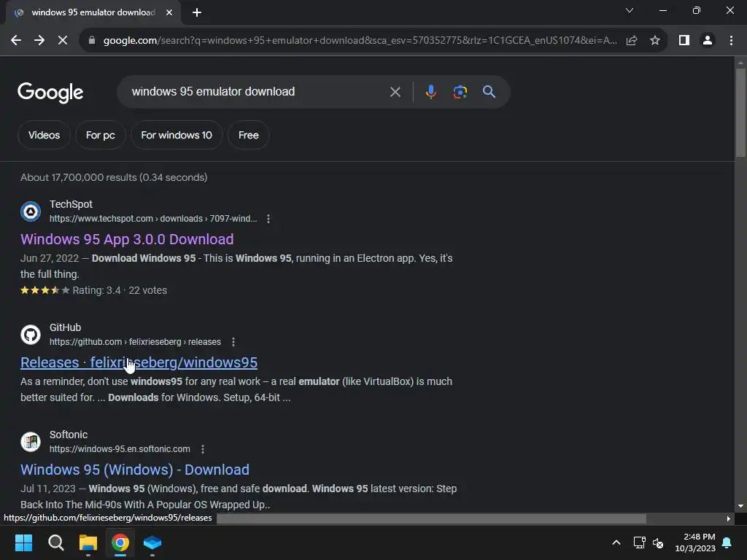Share this page icon in address bar
The height and width of the screenshot is (560, 747).
click(x=632, y=41)
